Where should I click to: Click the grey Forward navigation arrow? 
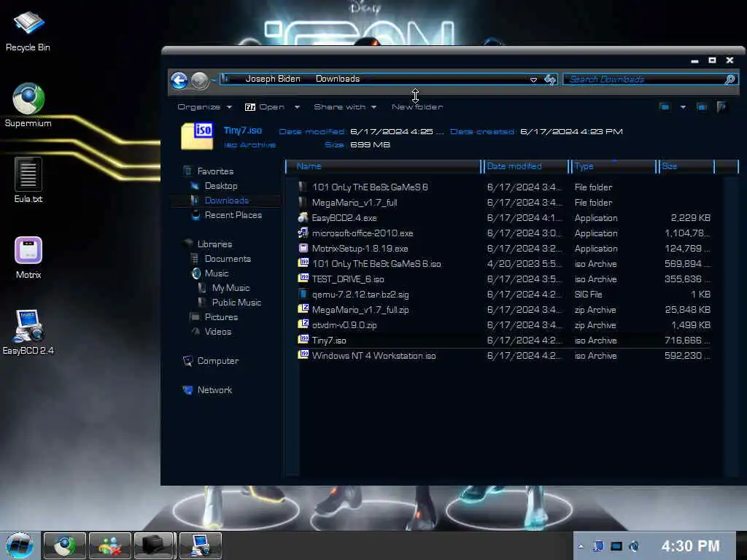[x=200, y=80]
